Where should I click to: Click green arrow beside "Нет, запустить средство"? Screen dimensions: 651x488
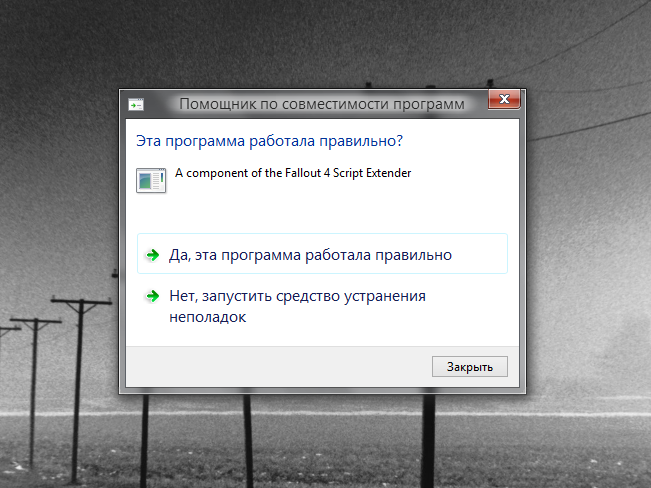(152, 296)
